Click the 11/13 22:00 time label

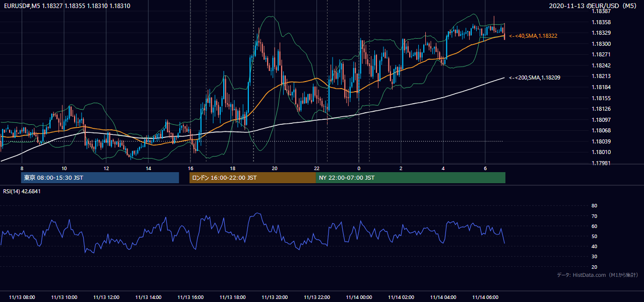[x=316, y=297]
